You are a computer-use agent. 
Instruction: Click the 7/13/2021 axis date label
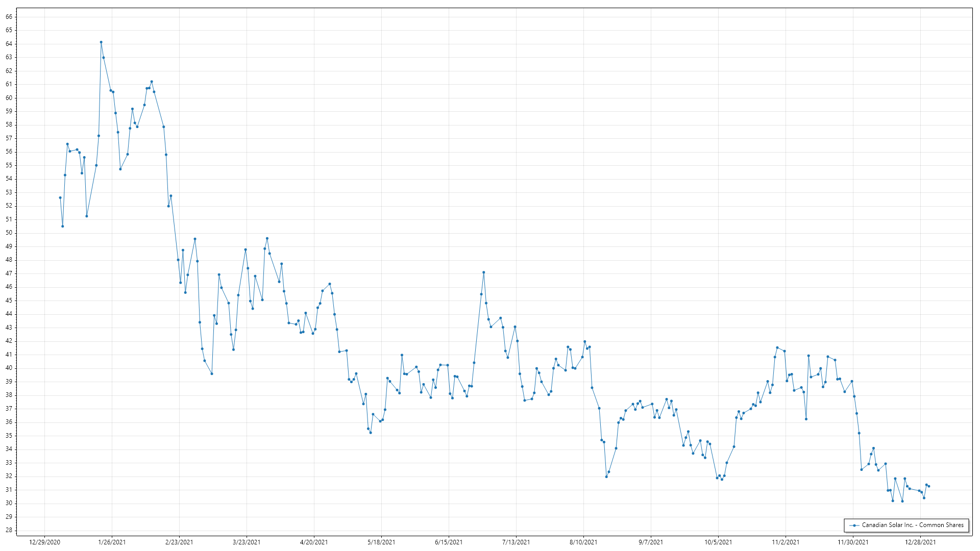tap(516, 542)
